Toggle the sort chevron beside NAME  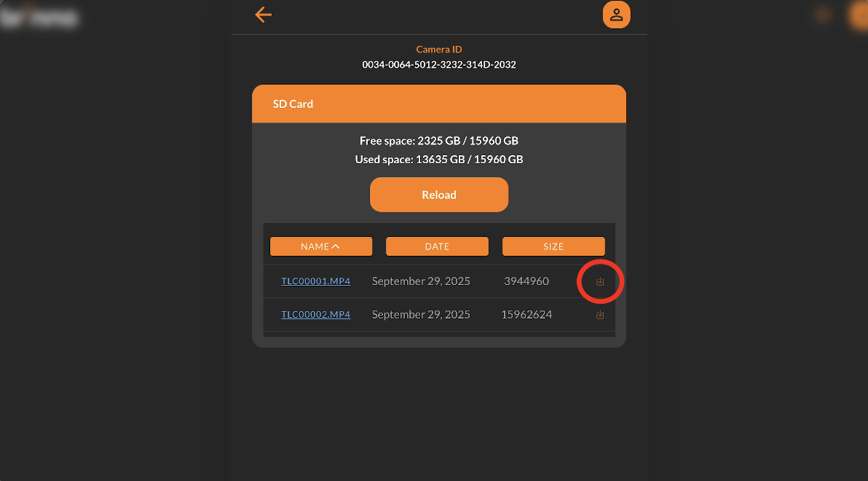[336, 246]
